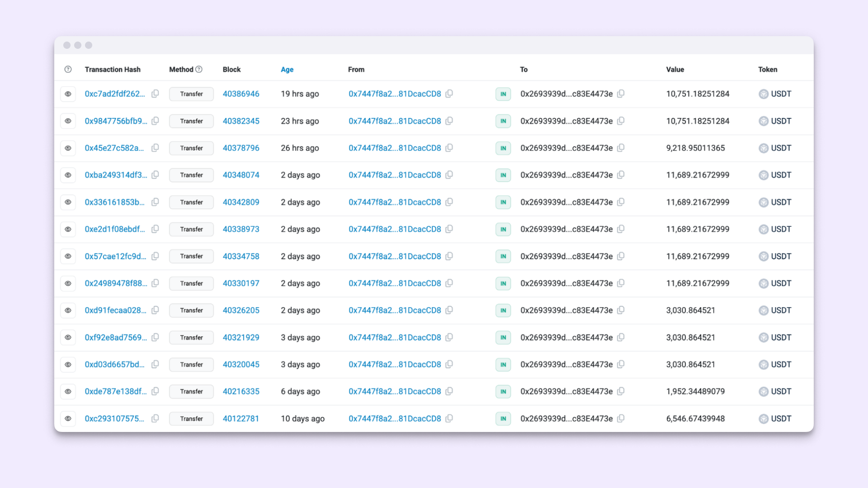Click the eye icon on first transaction row

point(68,94)
